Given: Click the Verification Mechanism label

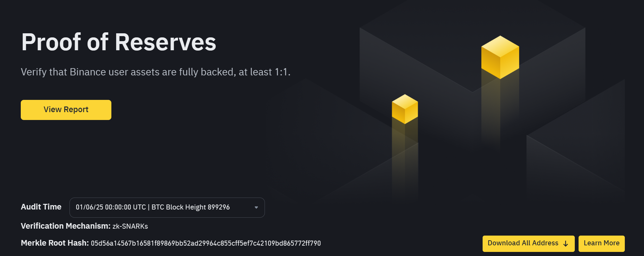Looking at the screenshot, I should 65,226.
